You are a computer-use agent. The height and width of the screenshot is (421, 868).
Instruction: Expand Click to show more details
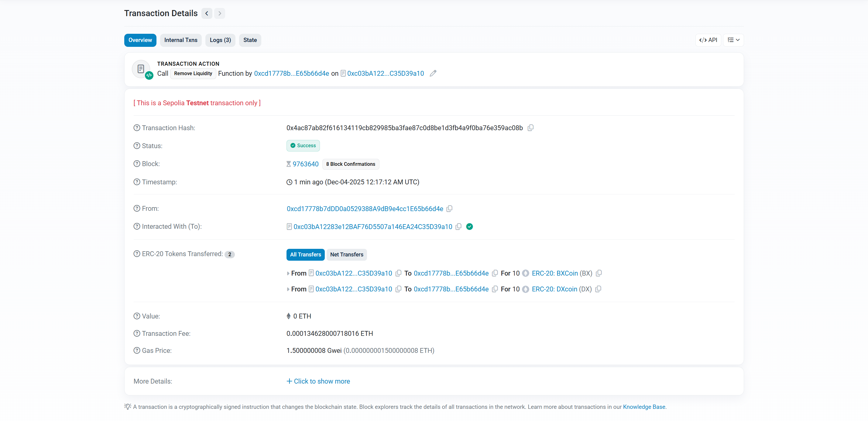coord(318,381)
